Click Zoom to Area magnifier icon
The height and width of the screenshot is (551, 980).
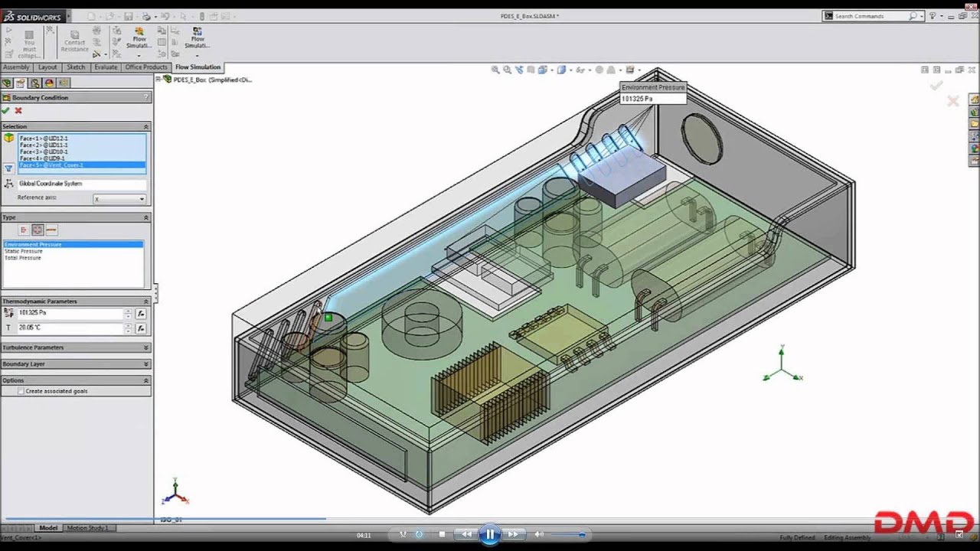coord(507,70)
